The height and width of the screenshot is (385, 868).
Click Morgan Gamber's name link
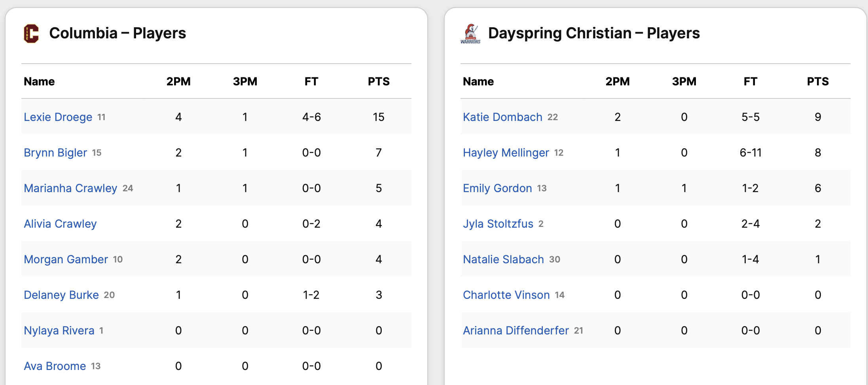66,259
